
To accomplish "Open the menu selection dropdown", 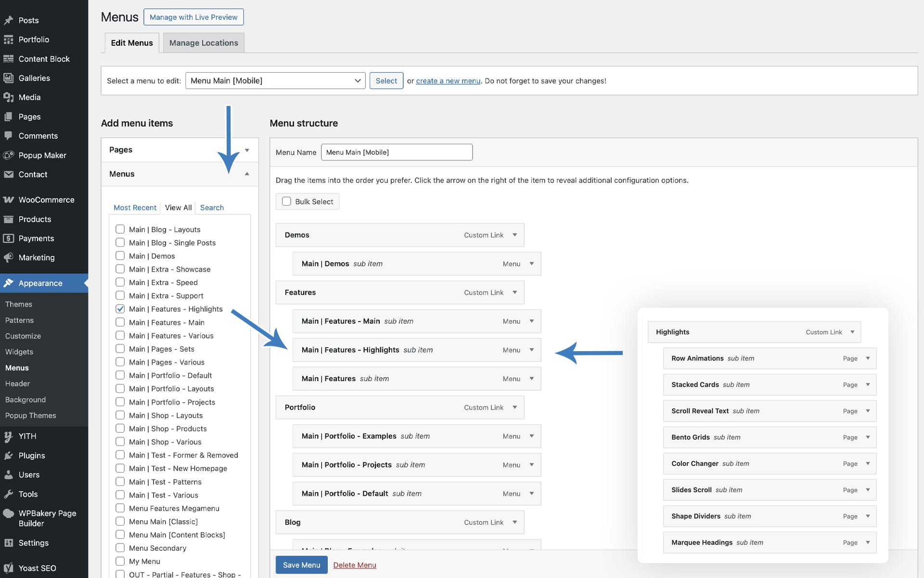I will coord(275,80).
